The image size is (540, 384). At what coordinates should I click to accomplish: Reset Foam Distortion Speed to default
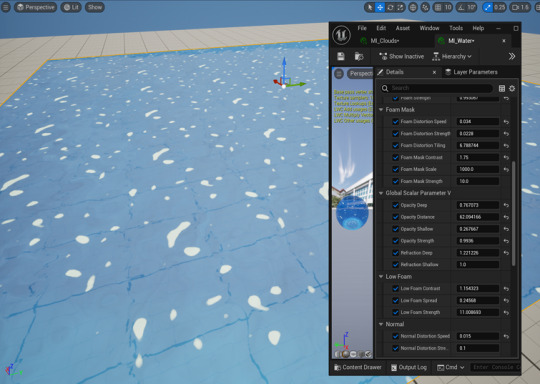pyautogui.click(x=506, y=122)
